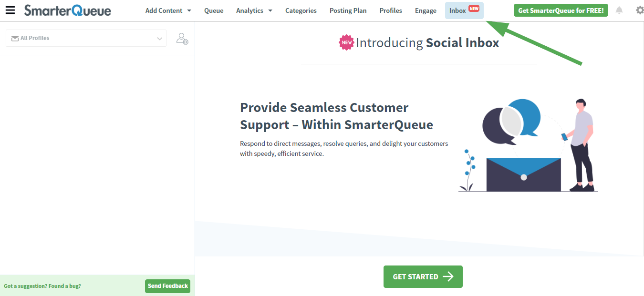
Task: Click the manage profiles person icon
Action: [x=182, y=38]
